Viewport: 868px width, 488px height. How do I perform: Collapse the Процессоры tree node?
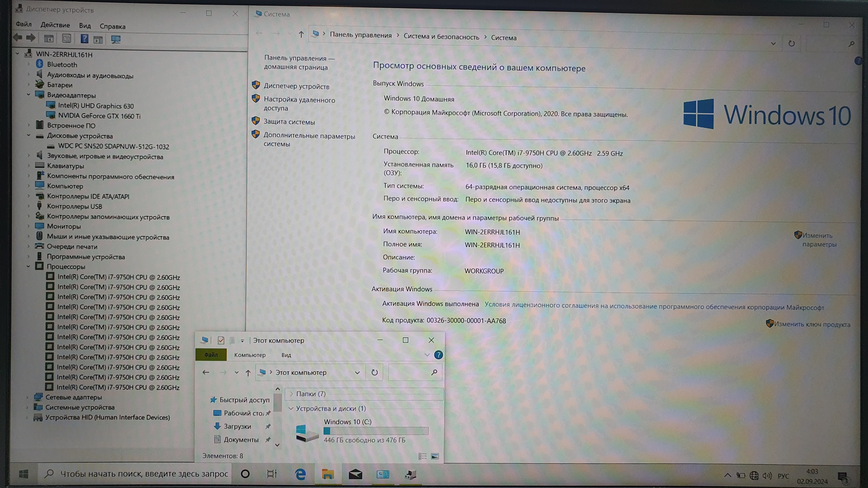click(28, 266)
